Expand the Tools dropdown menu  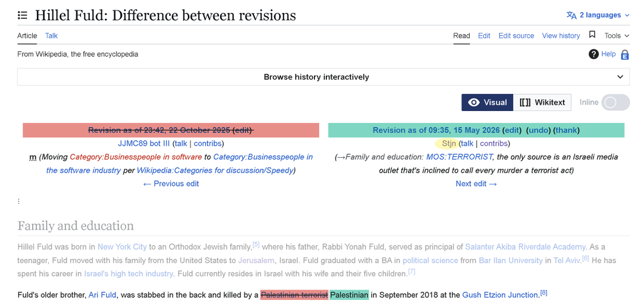click(x=617, y=35)
